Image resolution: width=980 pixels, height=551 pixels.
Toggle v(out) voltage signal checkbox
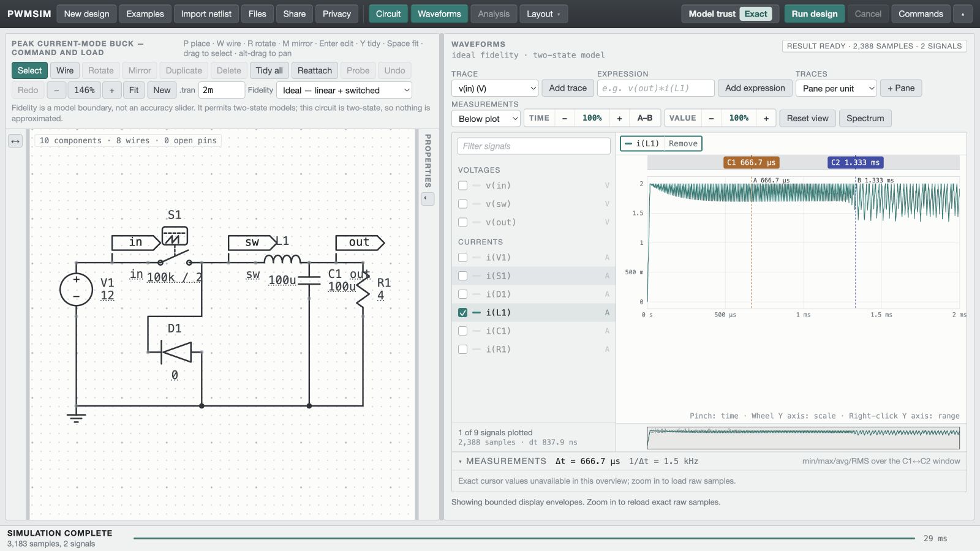[x=462, y=222]
